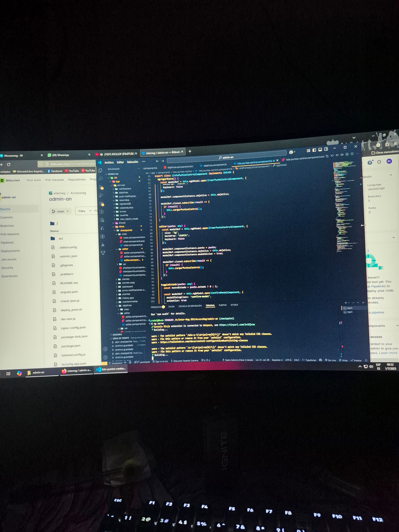
Task: Open the Run and Debug icon
Action: tap(101, 195)
